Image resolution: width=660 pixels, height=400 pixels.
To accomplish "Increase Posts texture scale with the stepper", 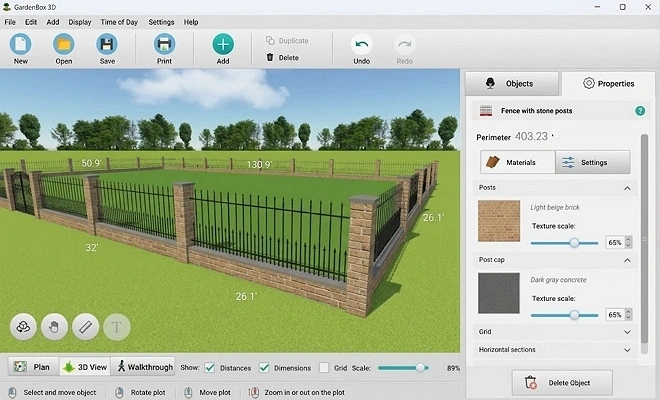I will (x=628, y=239).
